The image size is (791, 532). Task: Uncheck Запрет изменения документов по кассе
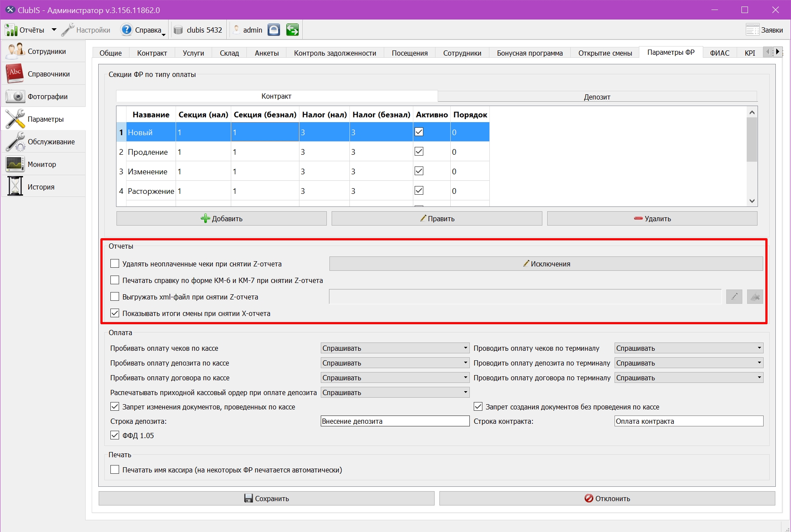pos(115,406)
